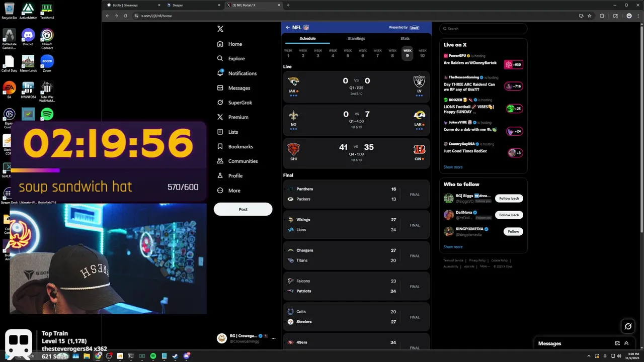
Task: Open Home from the X sidebar
Action: [x=229, y=44]
